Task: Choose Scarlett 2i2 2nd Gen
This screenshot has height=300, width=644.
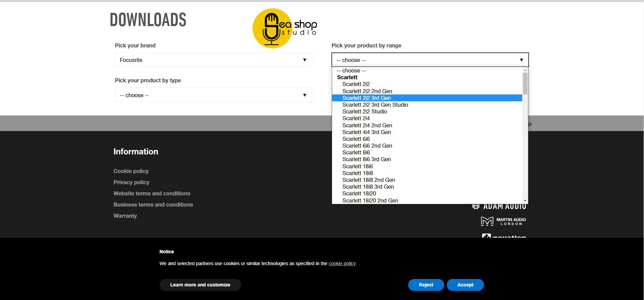Action: pos(427,91)
